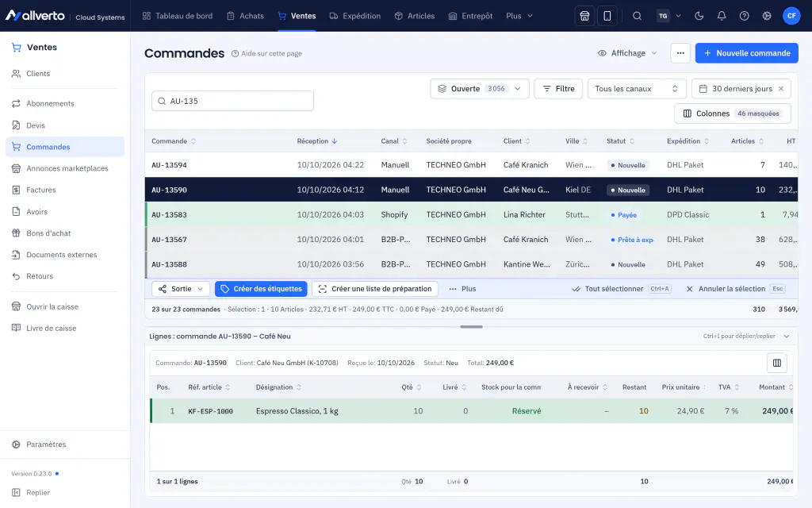Image resolution: width=812 pixels, height=508 pixels.
Task: Toggle dark mode moon icon
Action: (699, 16)
